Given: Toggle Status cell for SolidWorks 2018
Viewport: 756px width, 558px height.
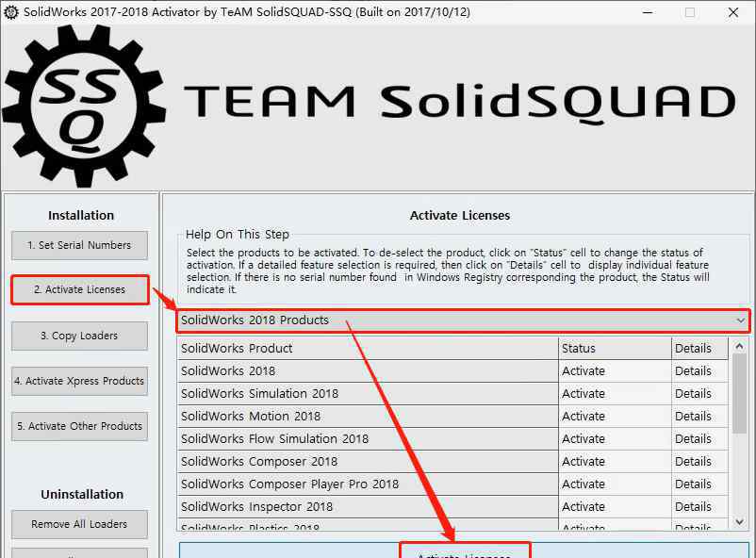Looking at the screenshot, I should pyautogui.click(x=614, y=371).
